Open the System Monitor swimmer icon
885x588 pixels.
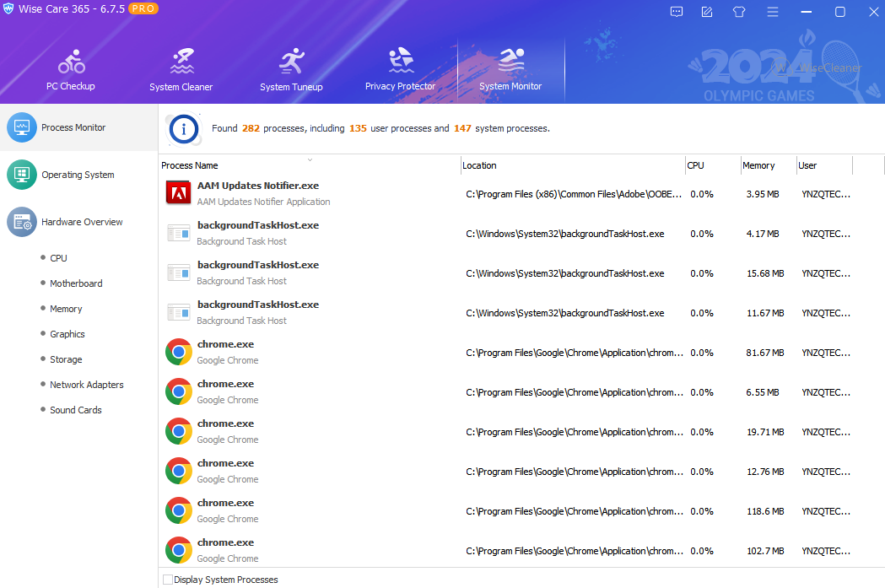tap(510, 61)
